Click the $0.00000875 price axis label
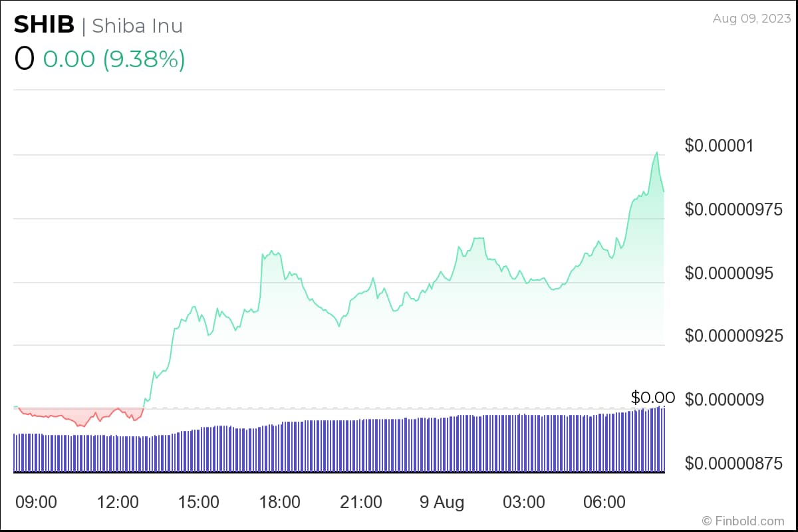 [x=734, y=464]
